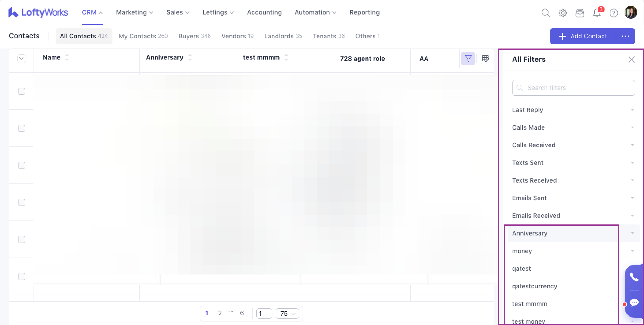Click the search magnifier icon in top bar

click(545, 13)
